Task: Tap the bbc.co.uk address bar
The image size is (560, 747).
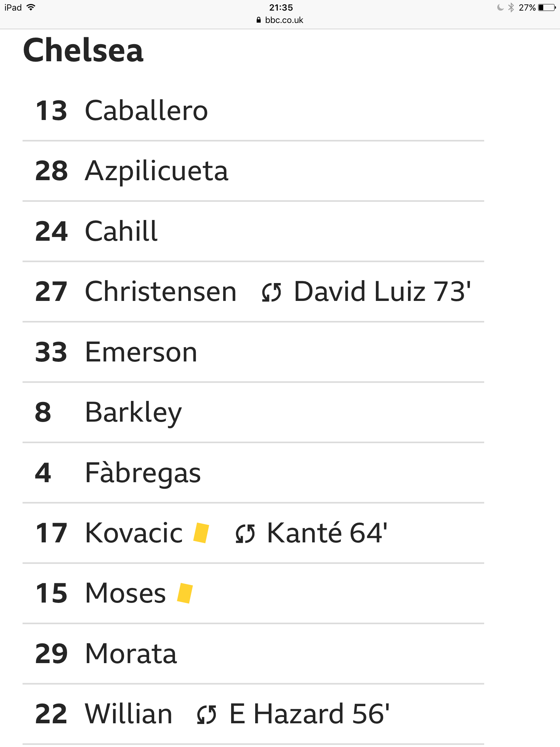Action: (280, 20)
